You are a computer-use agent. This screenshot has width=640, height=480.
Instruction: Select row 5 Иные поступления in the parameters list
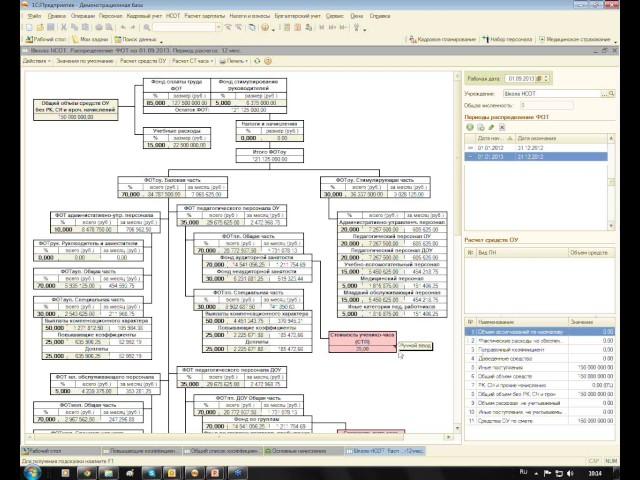(540, 367)
